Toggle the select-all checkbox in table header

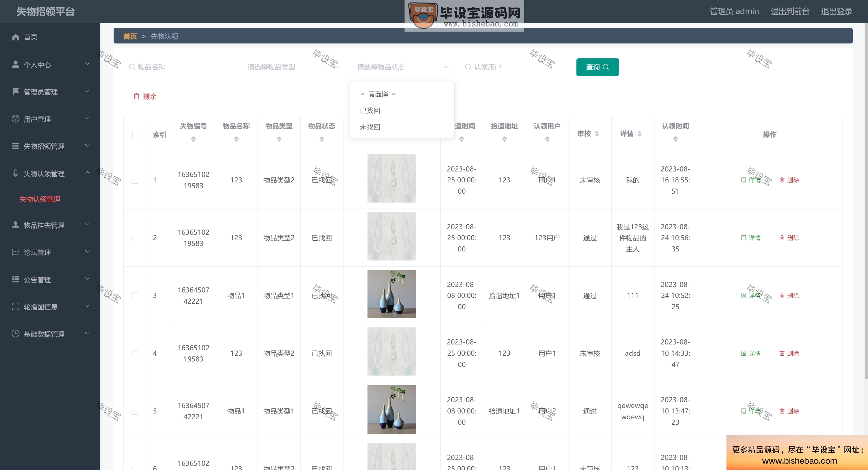pyautogui.click(x=136, y=134)
